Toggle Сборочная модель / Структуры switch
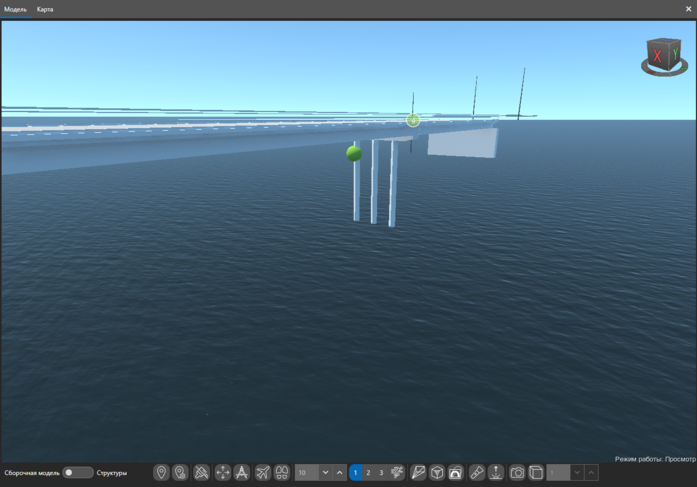Image resolution: width=697 pixels, height=487 pixels. (78, 472)
